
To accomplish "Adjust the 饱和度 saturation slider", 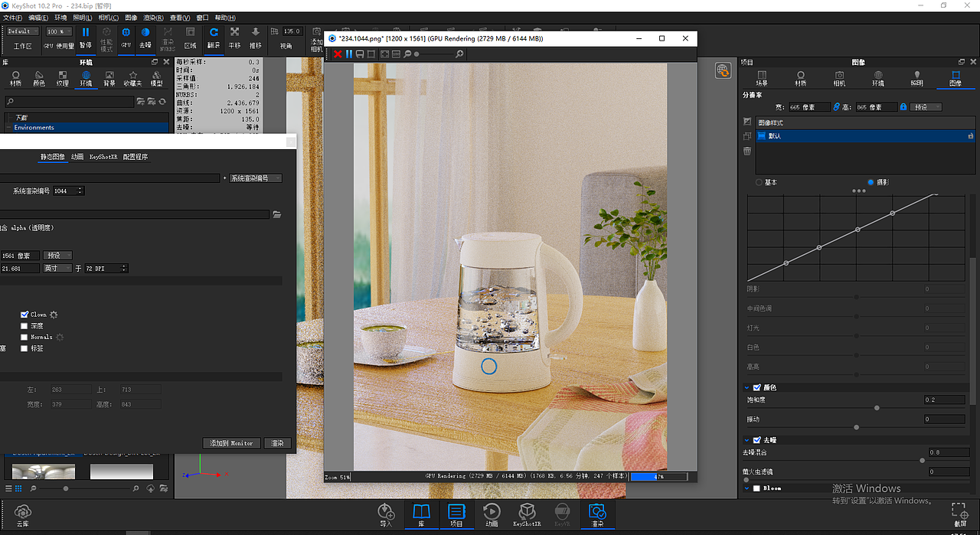I will [877, 408].
